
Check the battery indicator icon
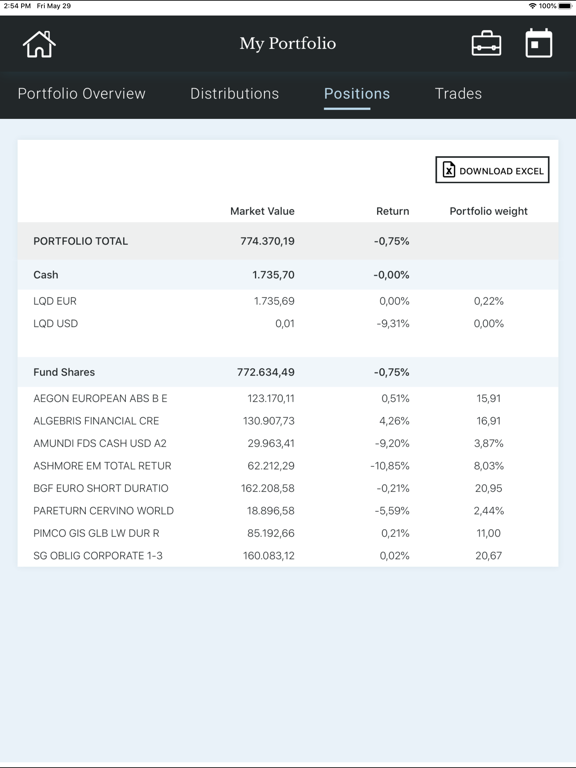pos(565,6)
